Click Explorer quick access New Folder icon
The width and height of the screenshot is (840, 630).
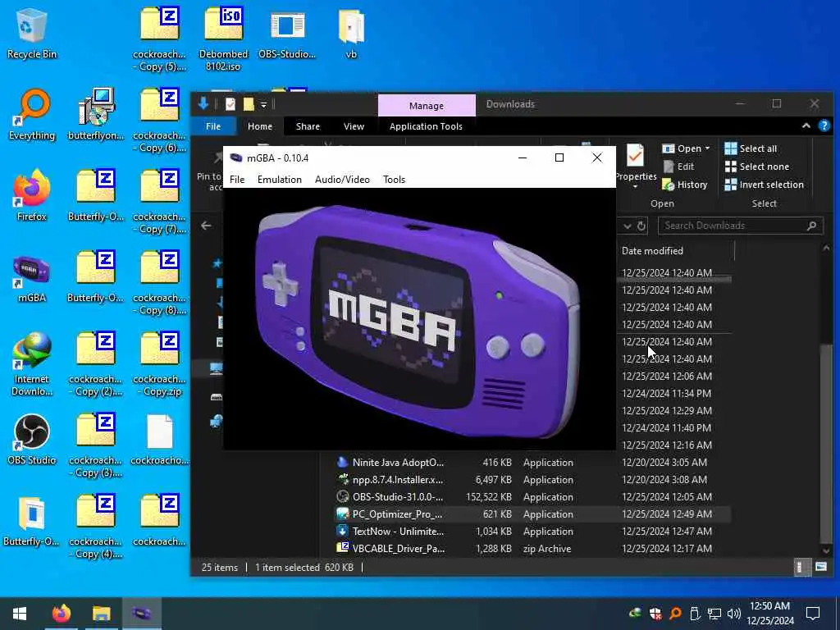tap(249, 104)
